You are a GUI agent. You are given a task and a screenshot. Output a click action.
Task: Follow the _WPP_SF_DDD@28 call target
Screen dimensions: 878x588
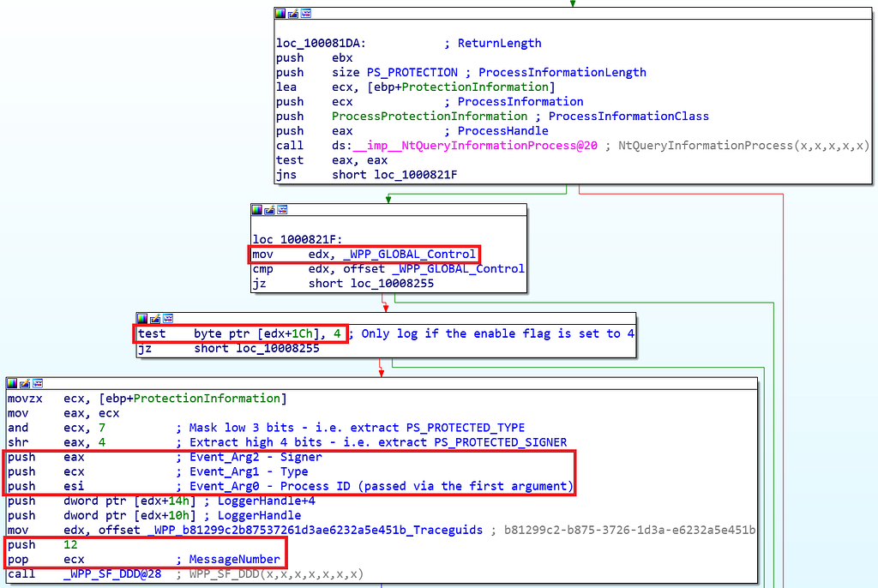[112, 574]
